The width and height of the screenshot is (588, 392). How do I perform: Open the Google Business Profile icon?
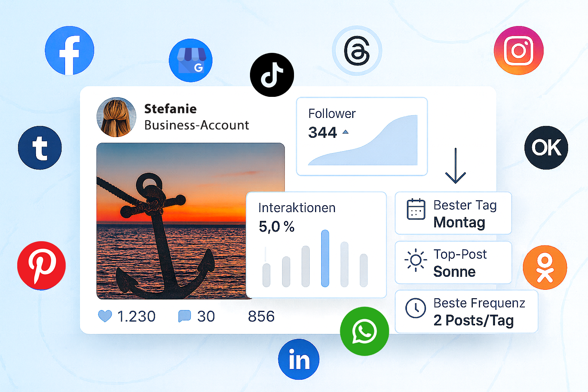(x=191, y=60)
